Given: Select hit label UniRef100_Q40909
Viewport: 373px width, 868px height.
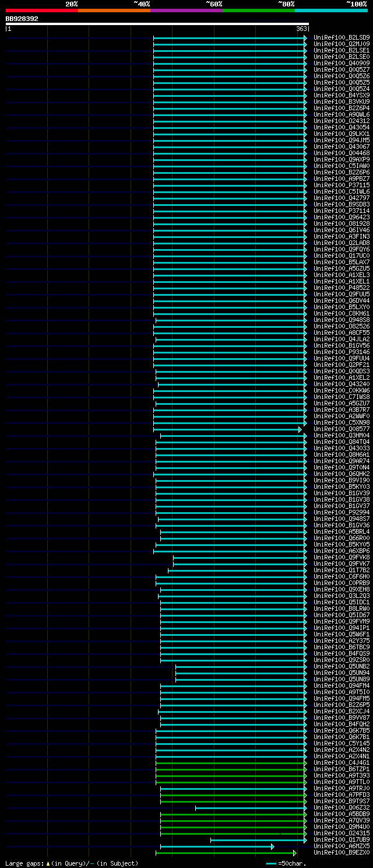Looking at the screenshot, I should tap(342, 63).
